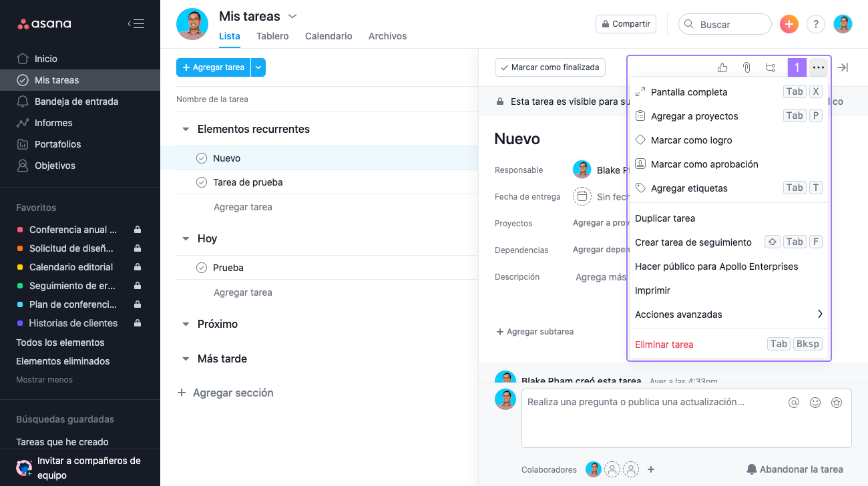Select Hacer público para Apollo Enterprises

[728, 266]
